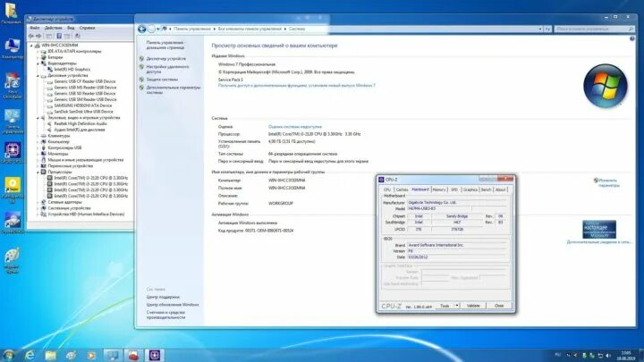Click the CPU-Z taskbar button
This screenshot has width=644, height=362.
155,356
